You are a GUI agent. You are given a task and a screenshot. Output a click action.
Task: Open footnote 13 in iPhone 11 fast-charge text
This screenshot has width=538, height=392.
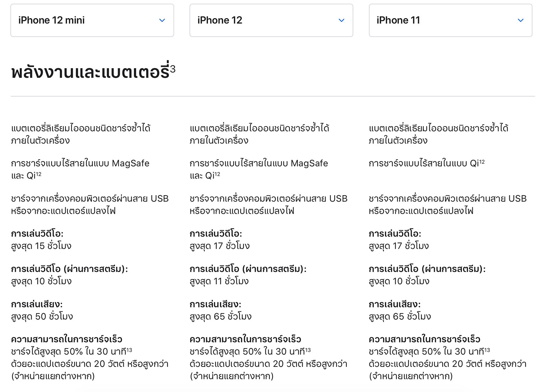[487, 350]
